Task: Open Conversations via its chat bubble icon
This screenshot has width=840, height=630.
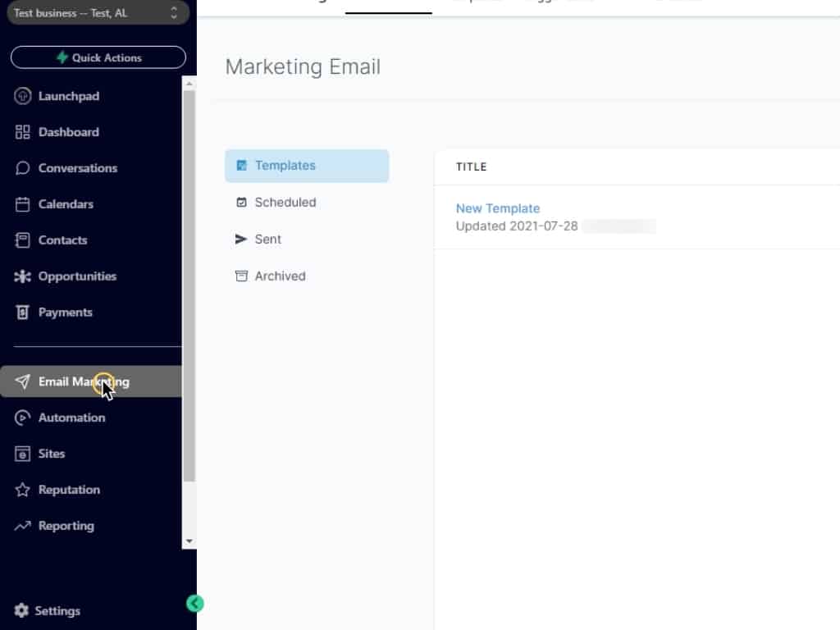Action: (23, 168)
